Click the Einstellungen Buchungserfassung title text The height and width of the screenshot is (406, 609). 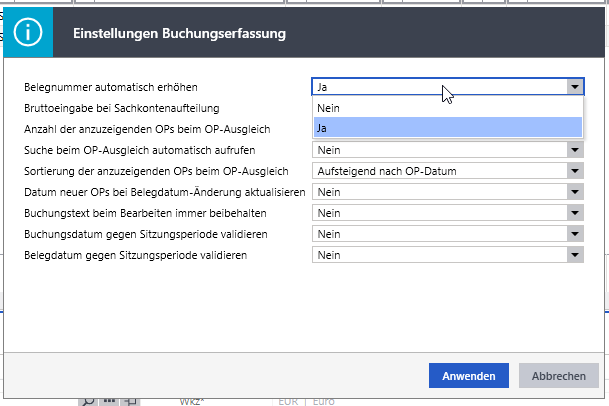pos(180,34)
